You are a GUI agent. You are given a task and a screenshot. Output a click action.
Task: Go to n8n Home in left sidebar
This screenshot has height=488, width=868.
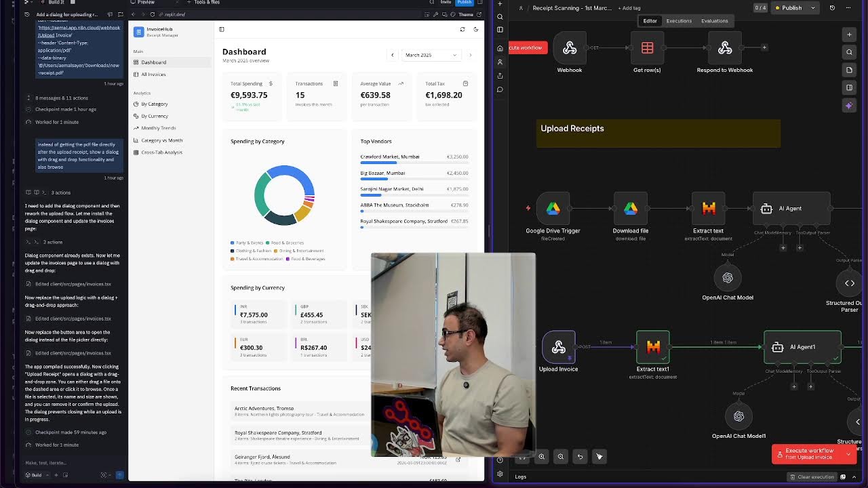[500, 48]
